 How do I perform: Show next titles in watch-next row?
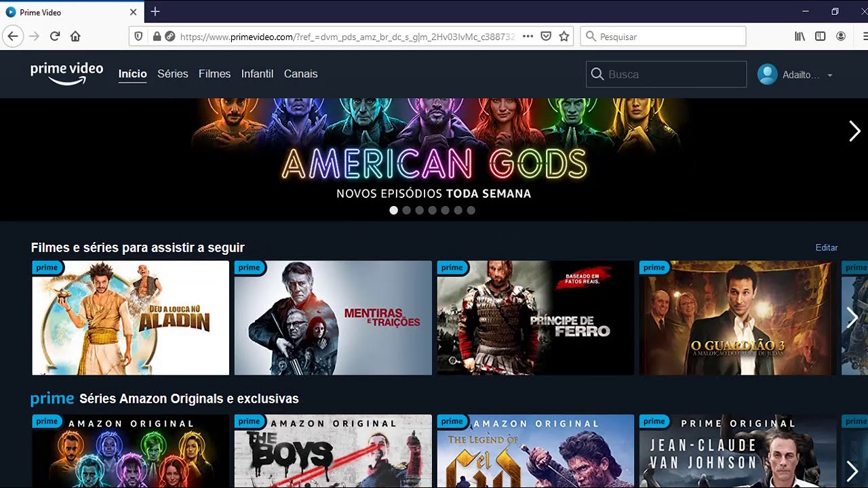(x=852, y=318)
